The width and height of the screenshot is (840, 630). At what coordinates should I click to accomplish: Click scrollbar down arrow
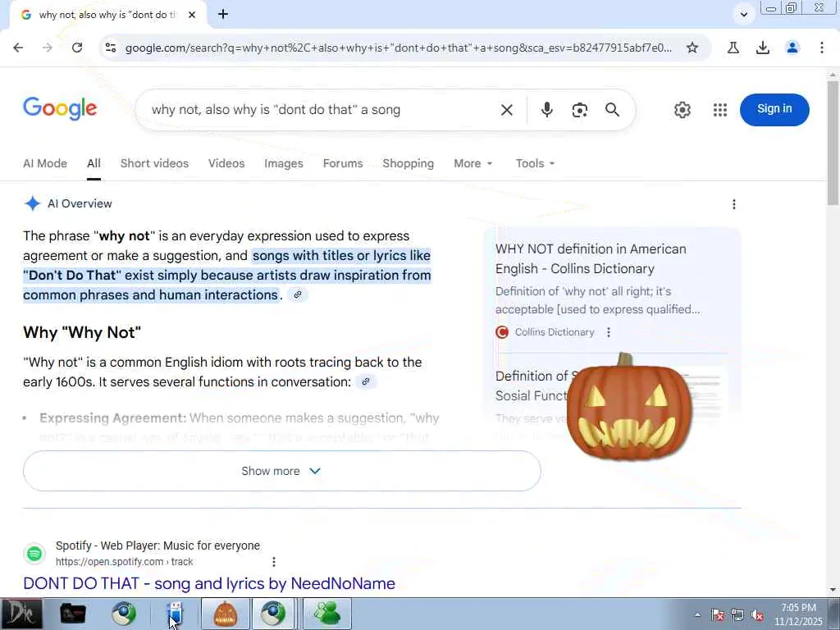pyautogui.click(x=833, y=590)
